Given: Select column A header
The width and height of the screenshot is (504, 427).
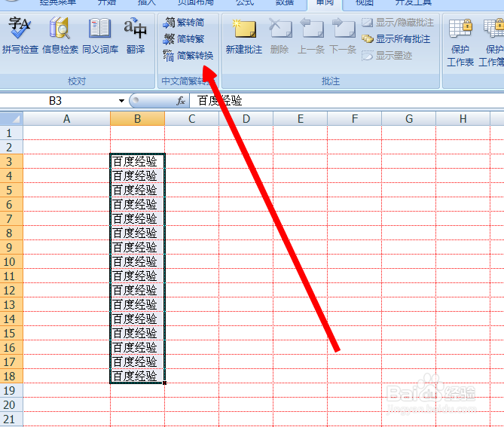Looking at the screenshot, I should (x=66, y=118).
